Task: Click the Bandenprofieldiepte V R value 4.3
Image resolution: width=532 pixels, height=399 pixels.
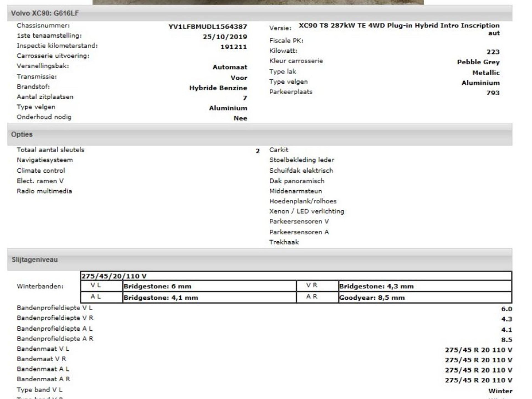Action: [507, 319]
